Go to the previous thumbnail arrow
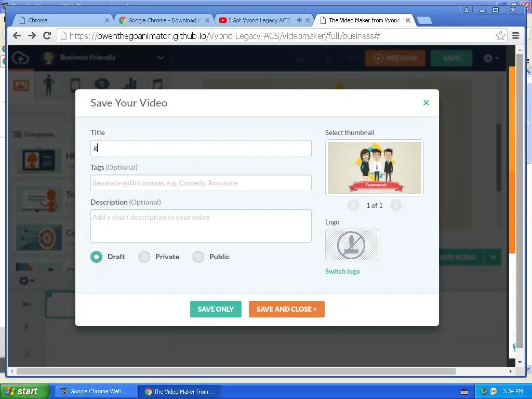 pos(353,205)
